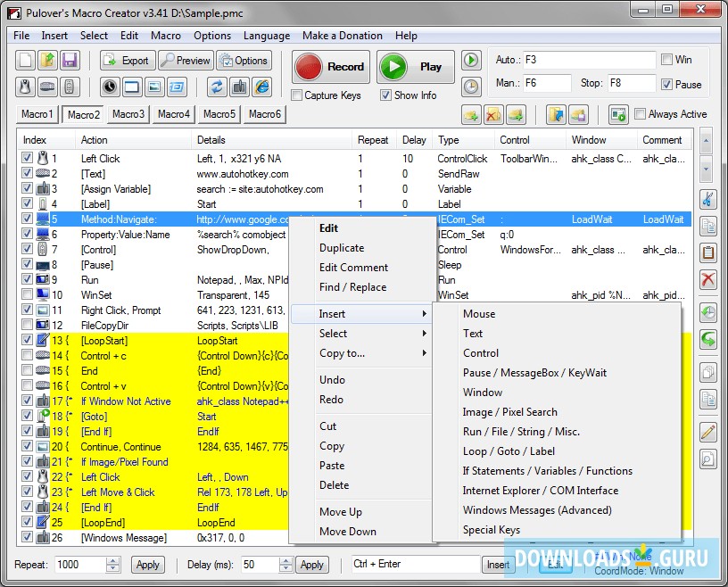Switch to the Macro6 tab
The height and width of the screenshot is (587, 728).
[x=265, y=114]
